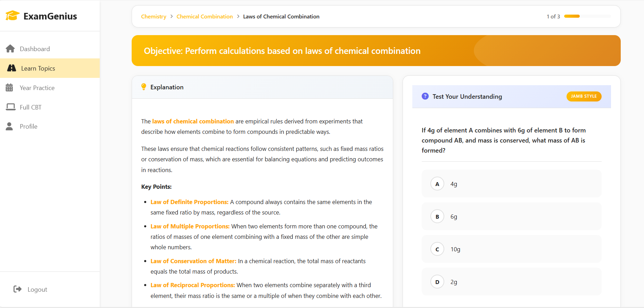Click the Year Practice calendar icon
The width and height of the screenshot is (644, 308).
[x=9, y=88]
